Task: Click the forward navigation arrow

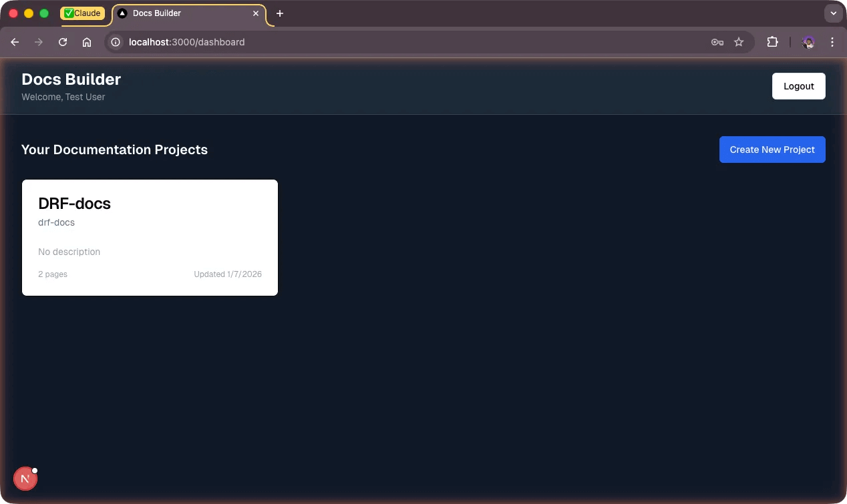Action: (x=39, y=41)
